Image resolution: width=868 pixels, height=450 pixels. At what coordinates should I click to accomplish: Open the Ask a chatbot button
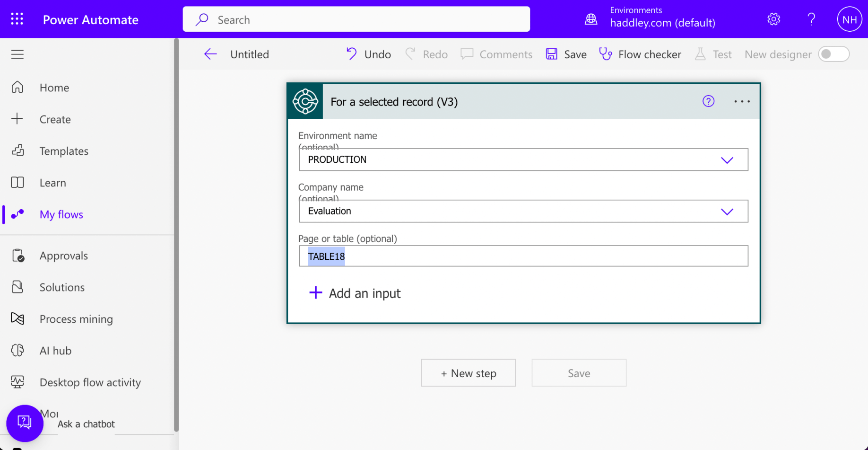pyautogui.click(x=25, y=423)
